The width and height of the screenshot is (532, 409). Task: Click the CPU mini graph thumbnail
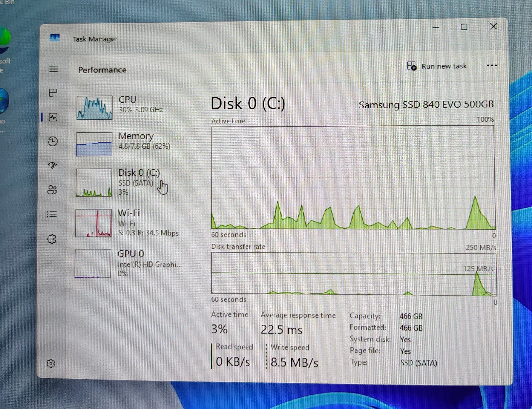[x=94, y=107]
